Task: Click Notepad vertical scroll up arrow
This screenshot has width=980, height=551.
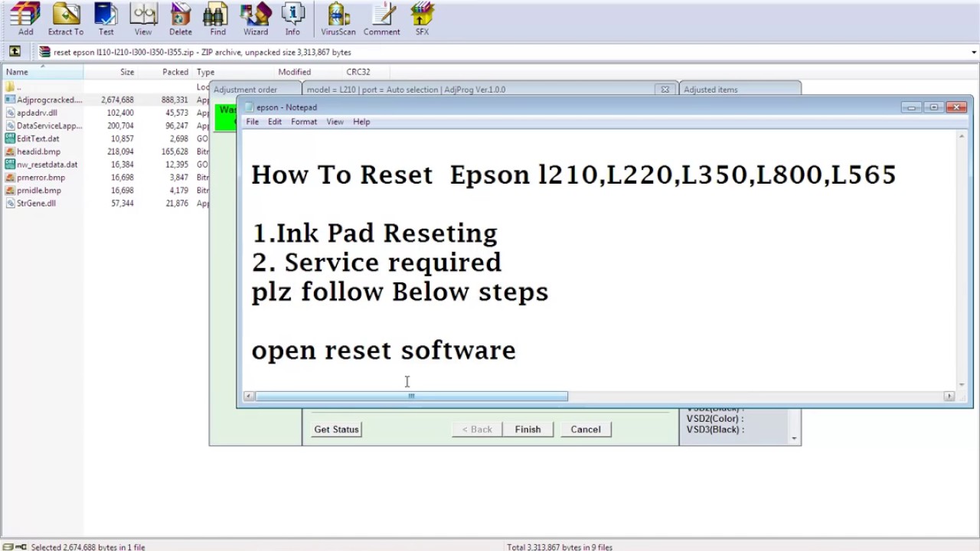Action: point(962,136)
